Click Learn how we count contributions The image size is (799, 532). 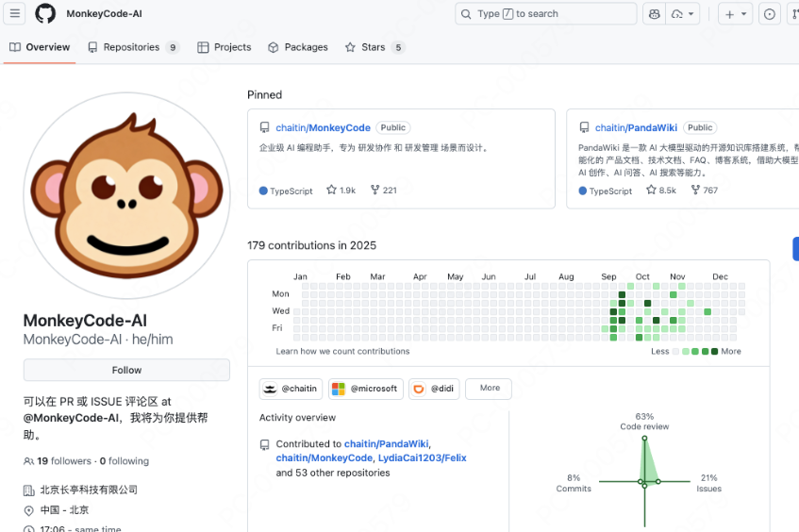[342, 351]
